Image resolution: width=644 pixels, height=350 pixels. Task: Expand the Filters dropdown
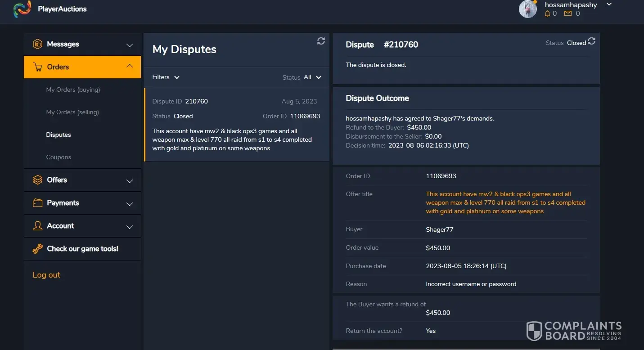coord(166,77)
